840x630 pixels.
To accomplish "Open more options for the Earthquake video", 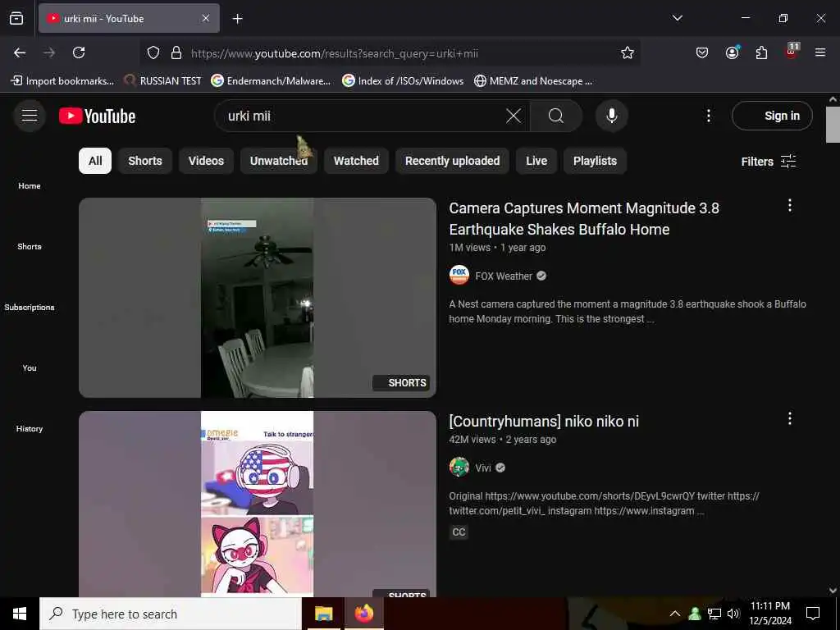I will coord(790,205).
